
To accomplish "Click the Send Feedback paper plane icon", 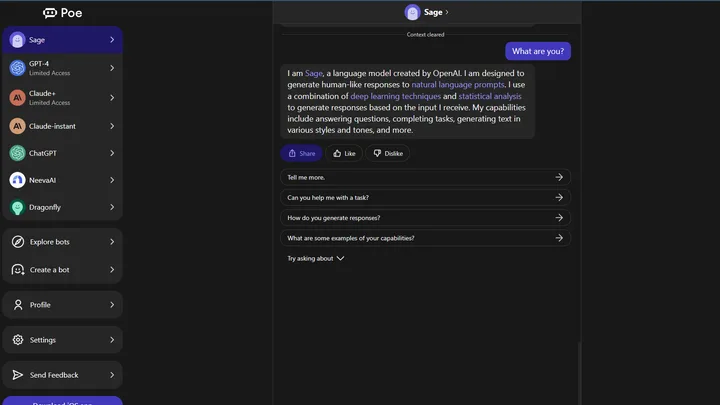I will pos(17,375).
